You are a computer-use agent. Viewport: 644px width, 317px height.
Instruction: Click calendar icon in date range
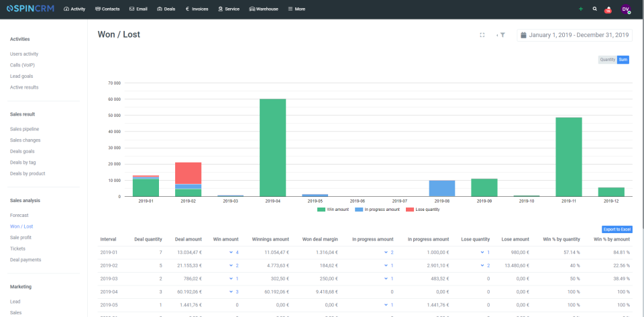[523, 35]
